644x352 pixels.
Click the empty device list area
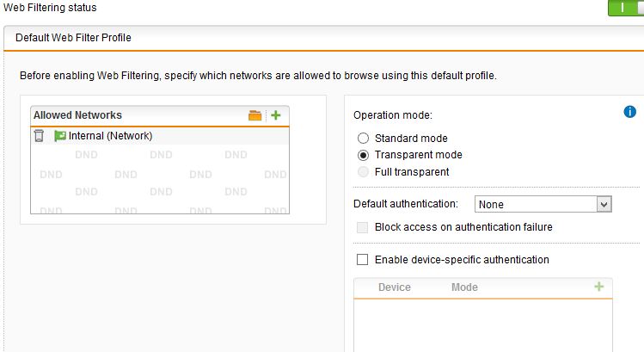coord(483,325)
